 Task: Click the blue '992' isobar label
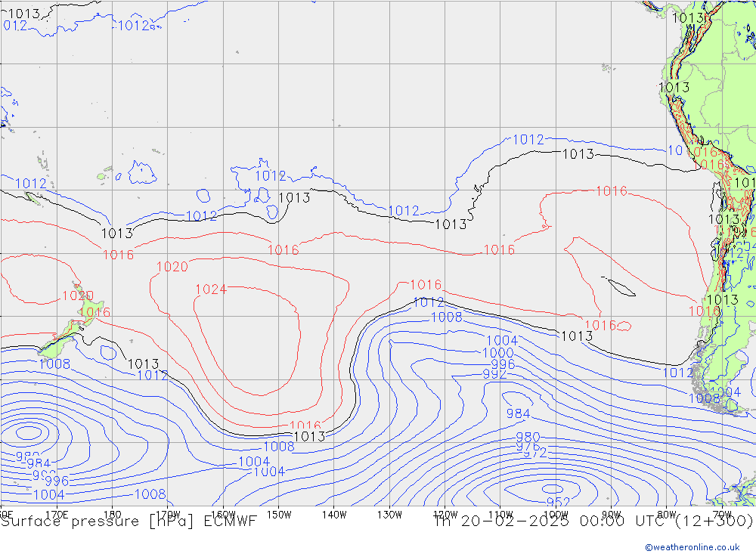(x=494, y=374)
